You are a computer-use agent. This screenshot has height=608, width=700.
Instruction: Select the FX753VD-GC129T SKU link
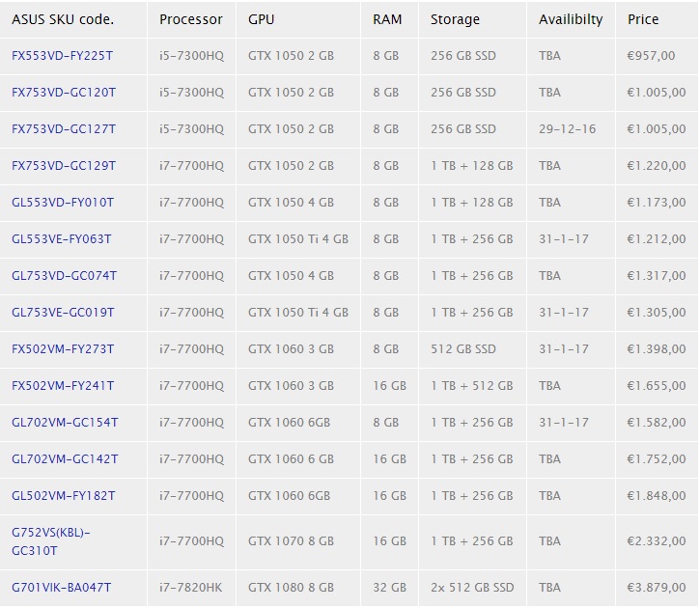point(64,166)
